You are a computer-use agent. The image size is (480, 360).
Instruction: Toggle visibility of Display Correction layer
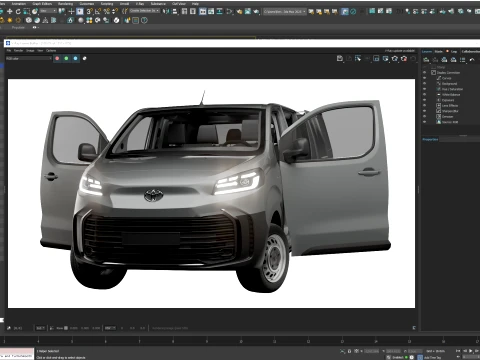click(x=425, y=72)
